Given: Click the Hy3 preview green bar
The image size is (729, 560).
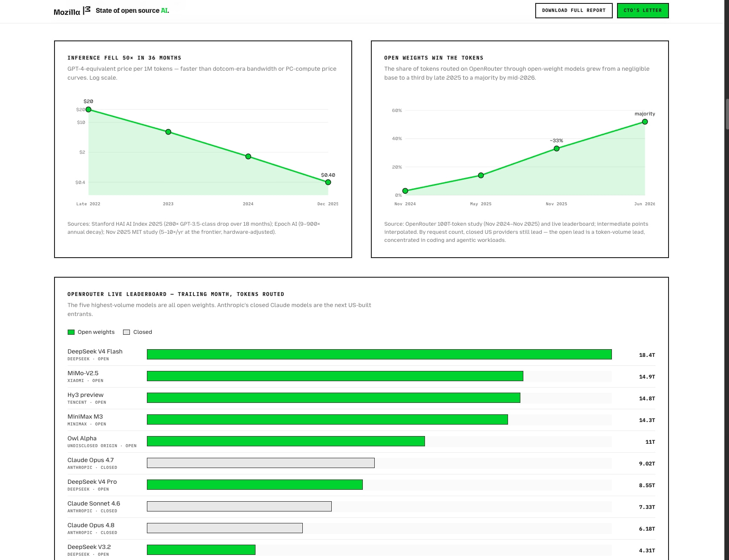Looking at the screenshot, I should pos(333,398).
